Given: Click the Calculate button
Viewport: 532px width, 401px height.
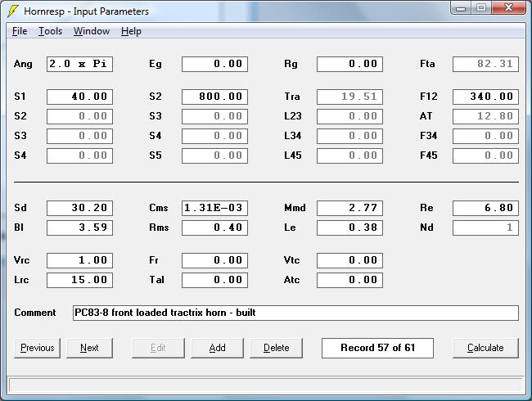Looking at the screenshot, I should tap(485, 348).
